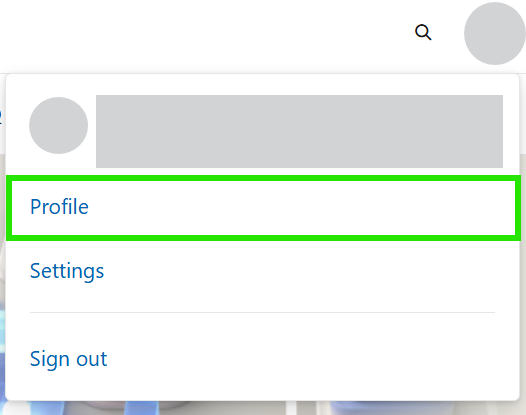
Task: Open the account avatar in the header
Action: click(495, 33)
